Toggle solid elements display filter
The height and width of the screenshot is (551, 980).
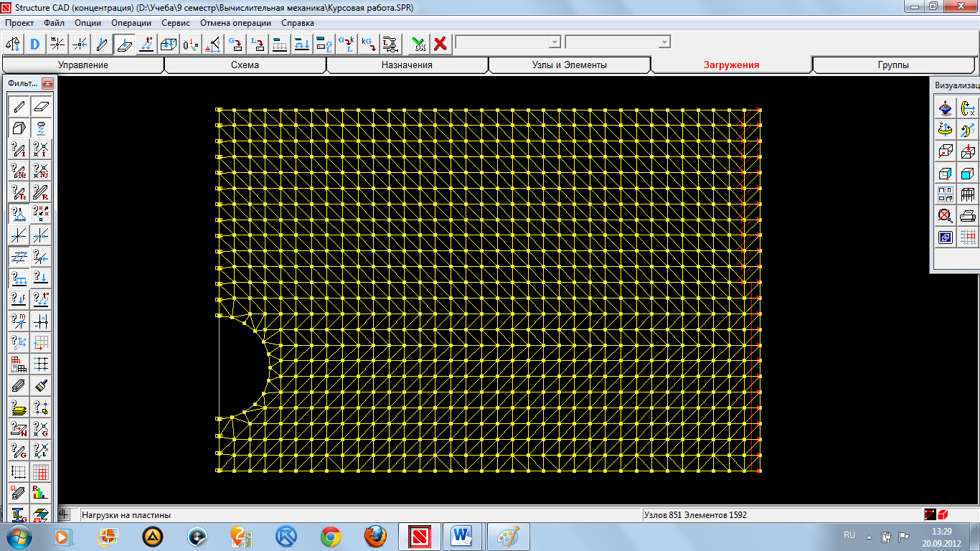19,128
